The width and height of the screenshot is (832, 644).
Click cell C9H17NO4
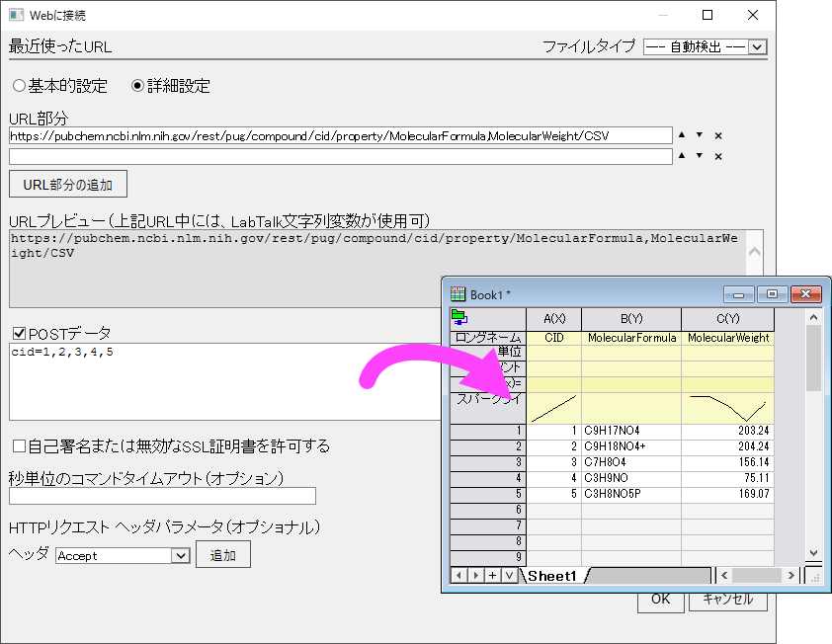pyautogui.click(x=631, y=431)
